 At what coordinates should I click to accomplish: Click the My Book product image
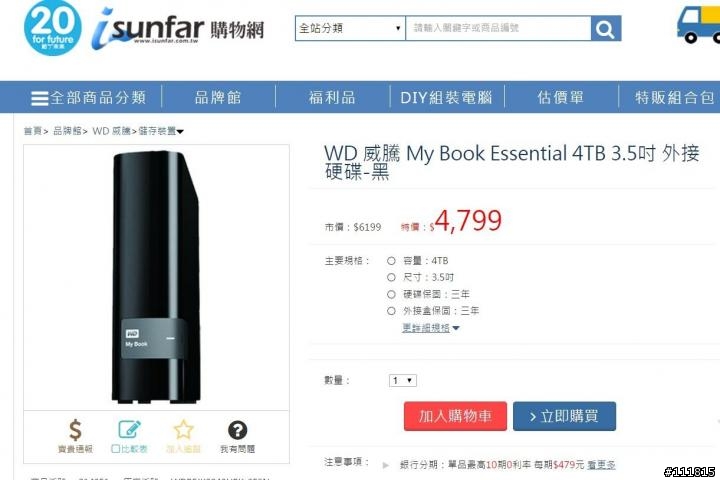pyautogui.click(x=157, y=277)
